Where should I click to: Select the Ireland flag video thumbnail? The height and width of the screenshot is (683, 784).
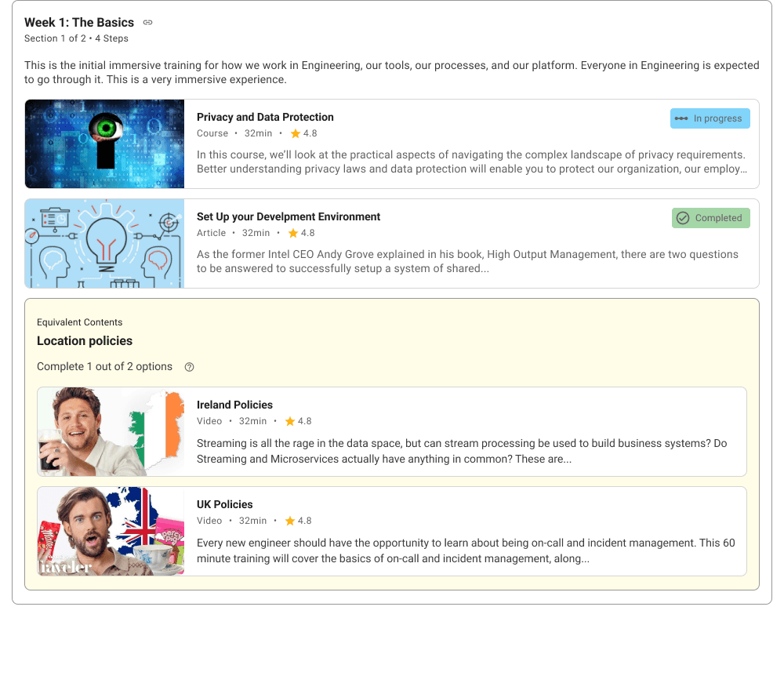click(x=111, y=431)
